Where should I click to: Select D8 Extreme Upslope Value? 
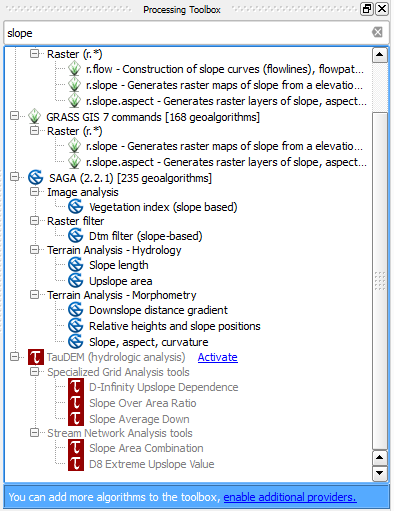152,464
